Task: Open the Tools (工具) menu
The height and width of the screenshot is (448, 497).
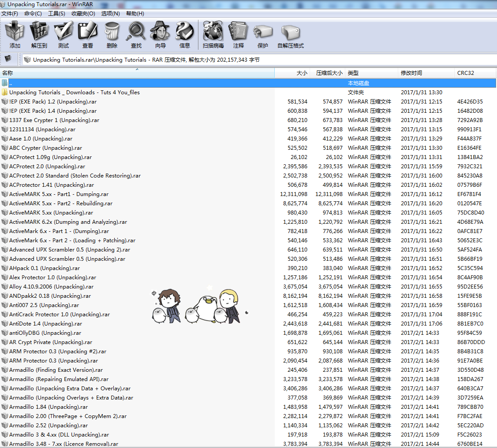Action: [x=56, y=14]
